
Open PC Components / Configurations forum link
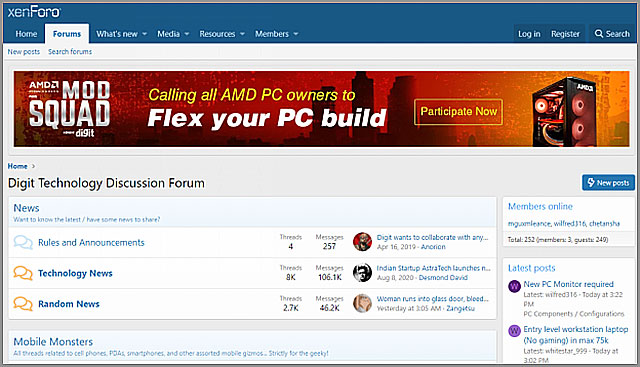tap(574, 314)
